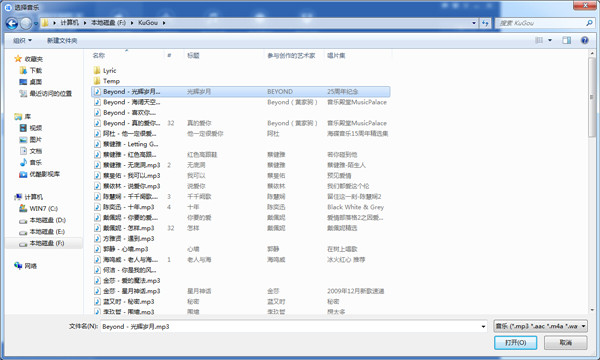Select 库 libraries in navigation pane
The width and height of the screenshot is (600, 360).
(28, 116)
